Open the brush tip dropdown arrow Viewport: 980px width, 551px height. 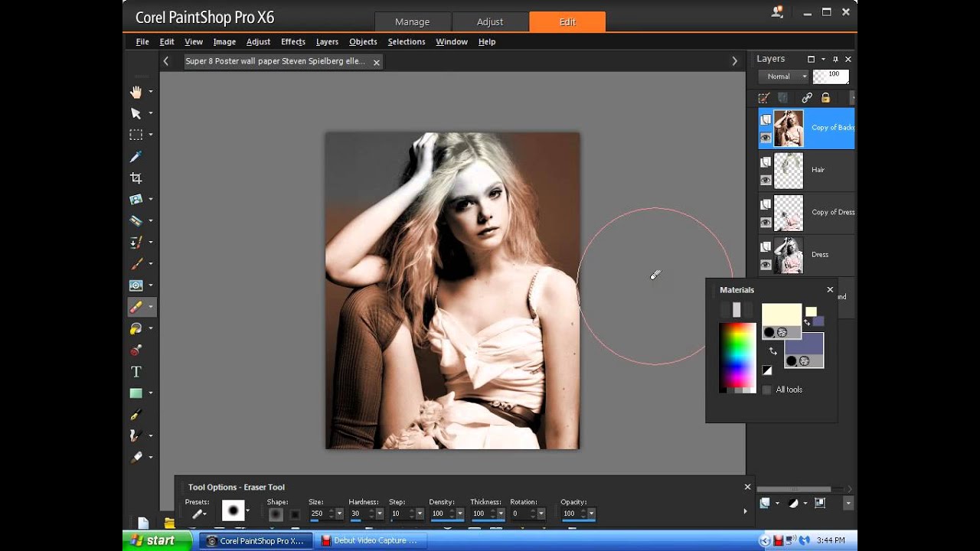[247, 510]
